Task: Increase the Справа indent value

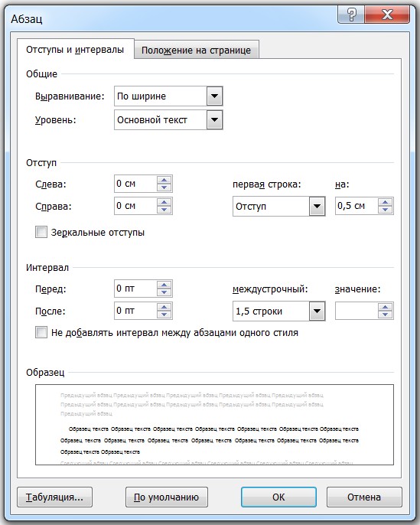Action: click(164, 202)
